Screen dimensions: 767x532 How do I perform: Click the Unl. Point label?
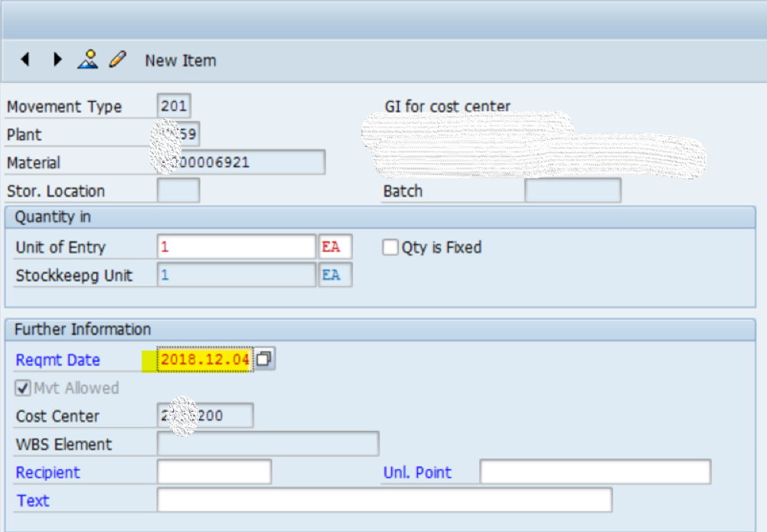(x=418, y=473)
